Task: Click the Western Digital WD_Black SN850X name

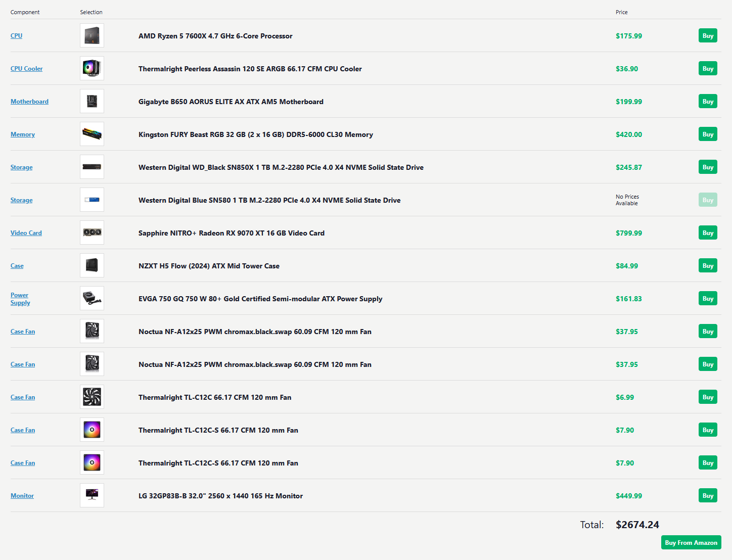Action: pyautogui.click(x=281, y=167)
